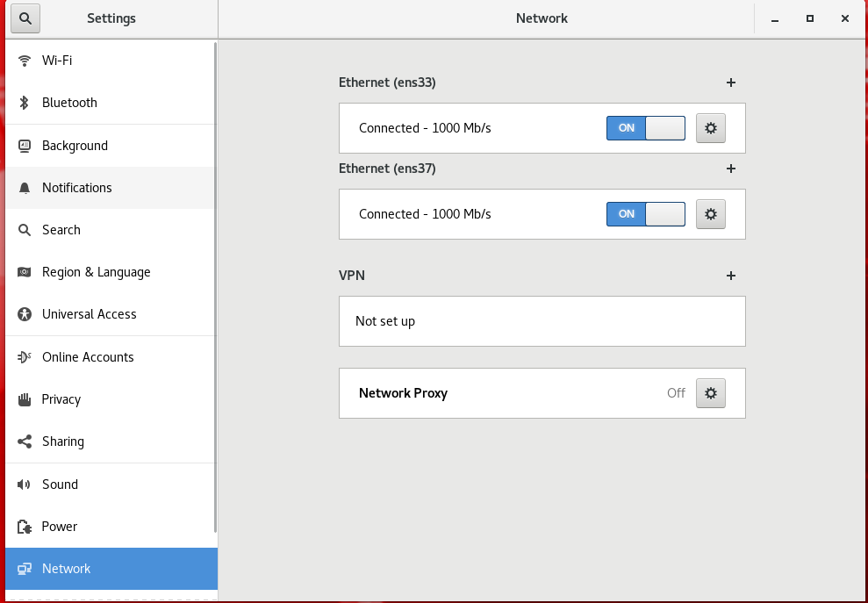Click the VPN Not set up row

coord(542,321)
